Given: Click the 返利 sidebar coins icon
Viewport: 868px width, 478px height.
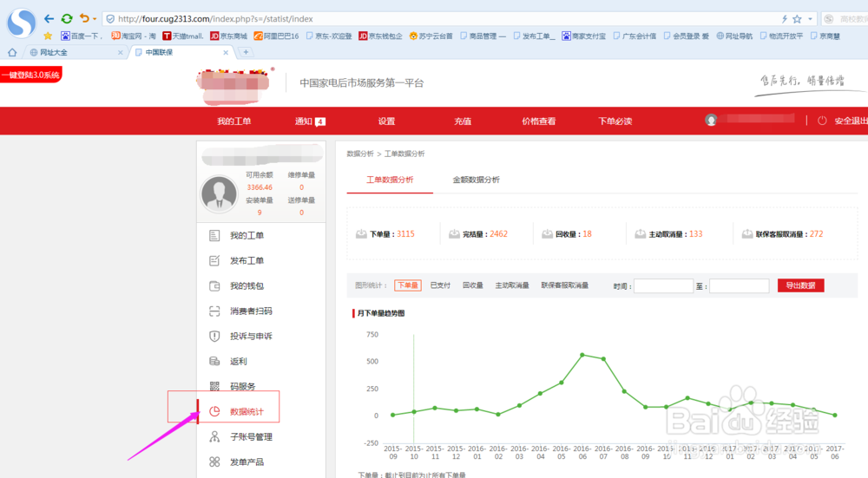Looking at the screenshot, I should tap(214, 361).
